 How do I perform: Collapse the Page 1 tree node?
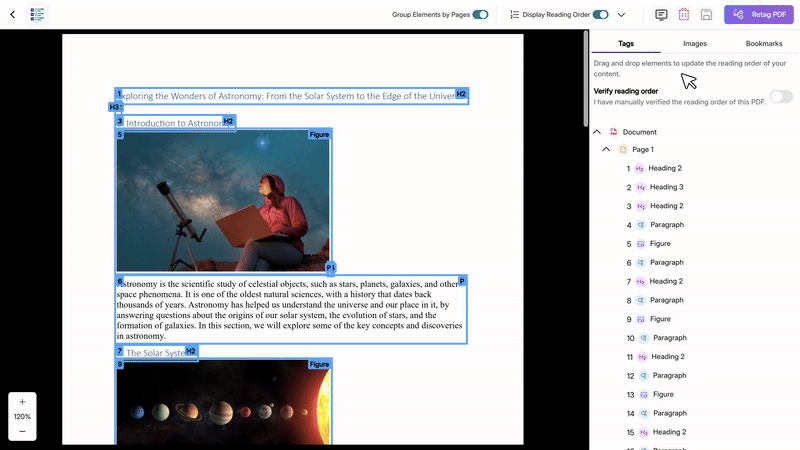pyautogui.click(x=606, y=149)
